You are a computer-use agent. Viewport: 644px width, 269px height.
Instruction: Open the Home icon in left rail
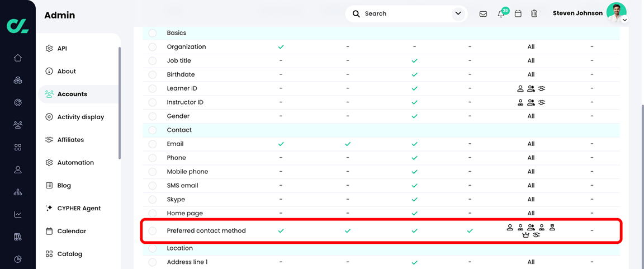click(18, 58)
